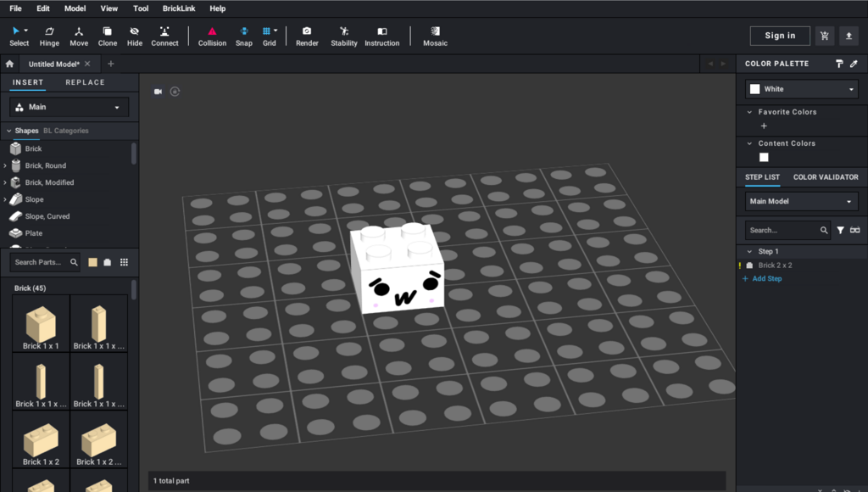Click the paint roller icon in Color Palette
Image resolution: width=868 pixels, height=492 pixels.
coord(839,64)
